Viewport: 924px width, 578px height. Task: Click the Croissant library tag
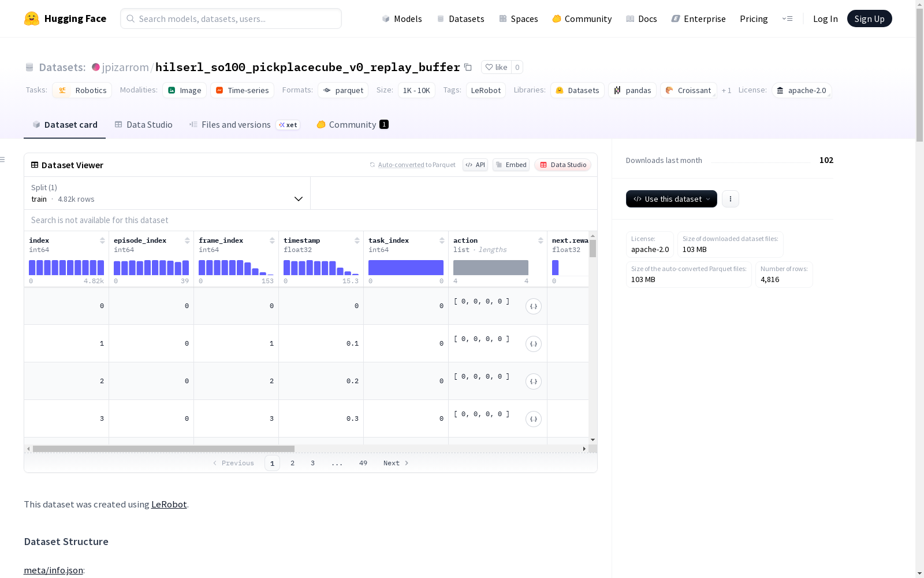pyautogui.click(x=688, y=90)
